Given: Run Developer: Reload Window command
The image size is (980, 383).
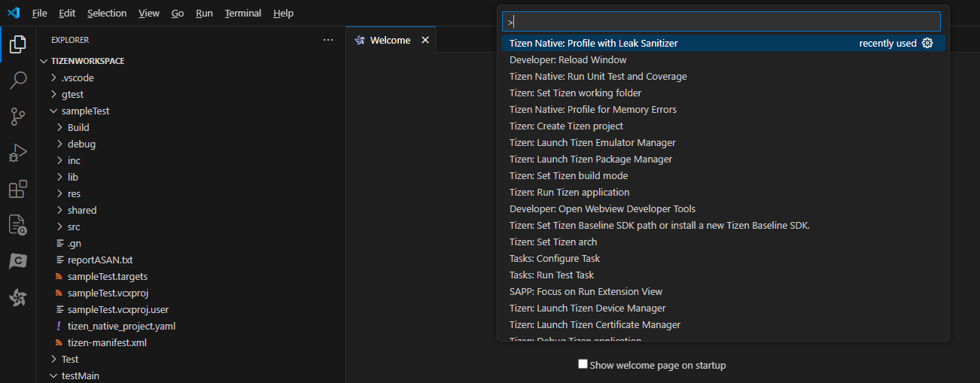Looking at the screenshot, I should coord(568,60).
